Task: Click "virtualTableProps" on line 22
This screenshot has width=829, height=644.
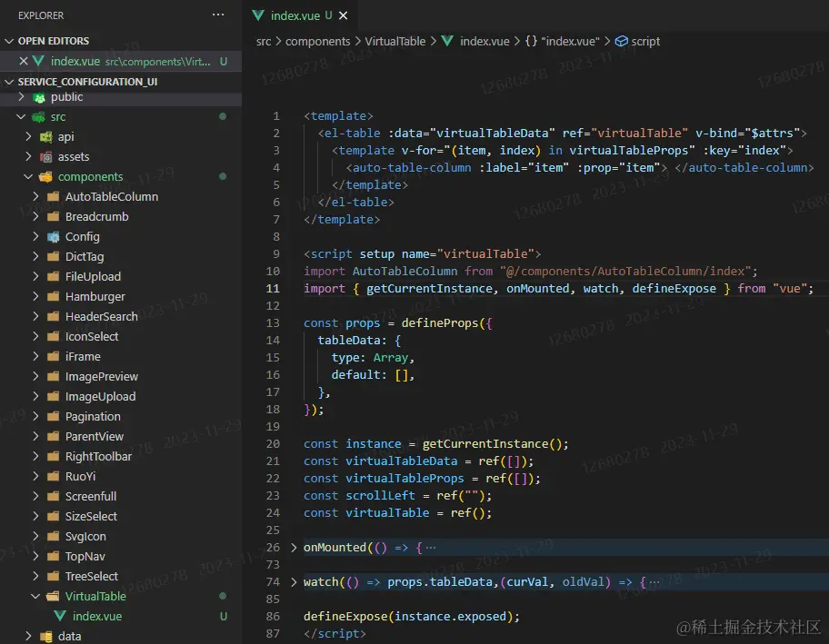Action: point(405,478)
